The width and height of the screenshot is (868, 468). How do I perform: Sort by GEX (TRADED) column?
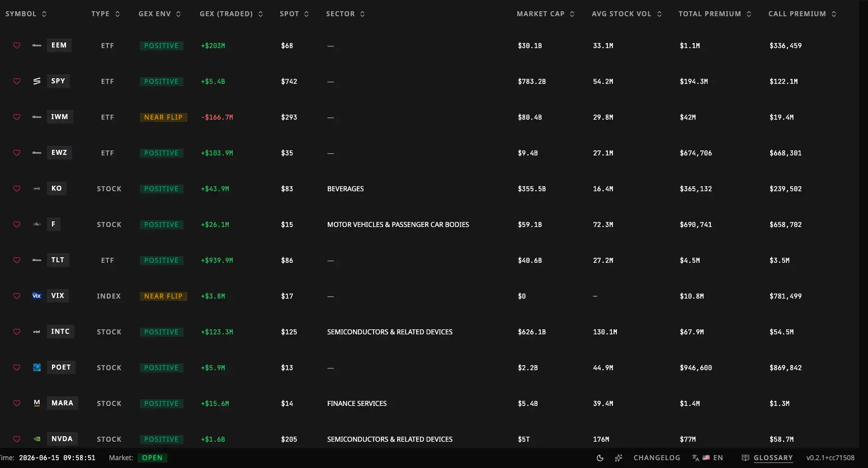tap(232, 14)
